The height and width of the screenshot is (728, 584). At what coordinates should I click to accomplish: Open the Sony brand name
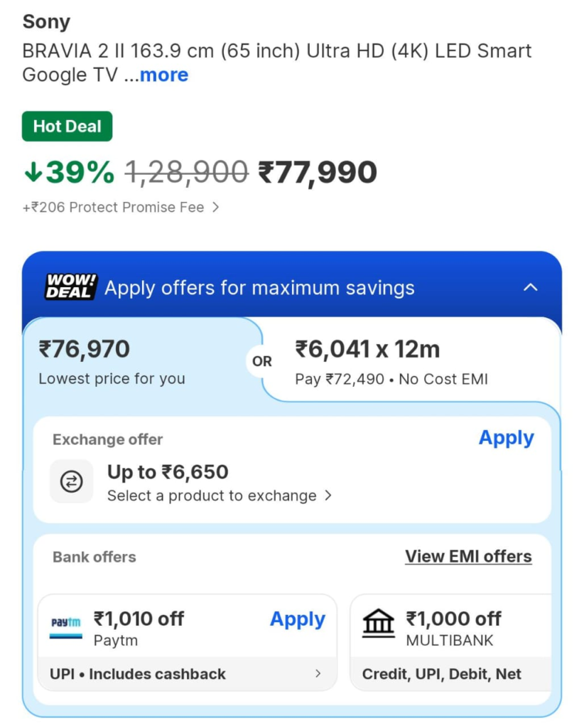tap(46, 21)
